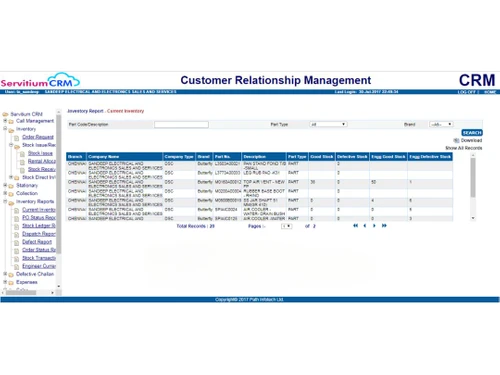The height and width of the screenshot is (375, 500).
Task: Go to the first page of results
Action: tap(355, 226)
